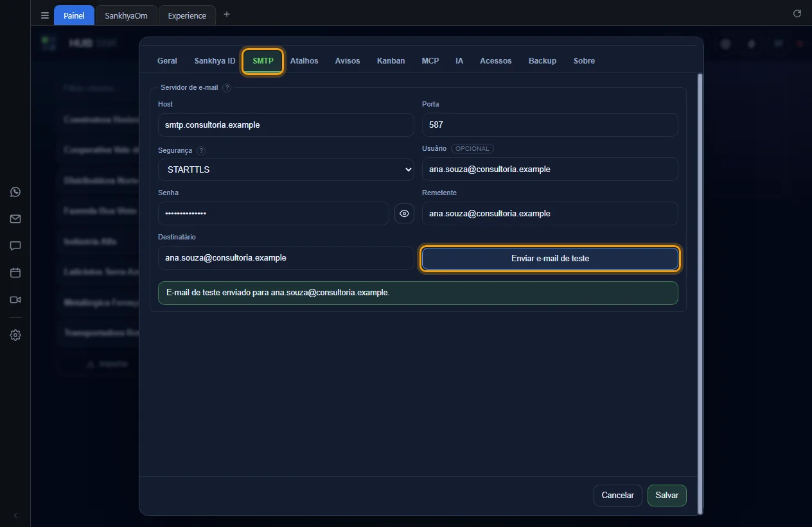Click the Salvar button
Viewport: 812px width, 527px height.
pos(667,496)
